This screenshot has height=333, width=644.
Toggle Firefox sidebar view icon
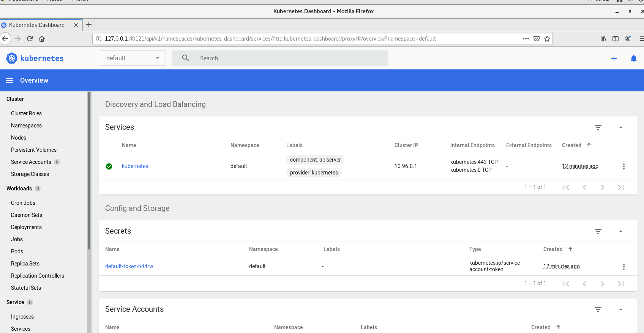(x=616, y=39)
